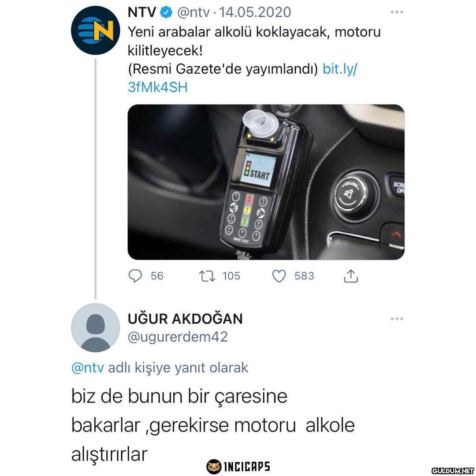Select the reply text about alkole alıştırırlar
The width and height of the screenshot is (476, 476).
click(213, 425)
